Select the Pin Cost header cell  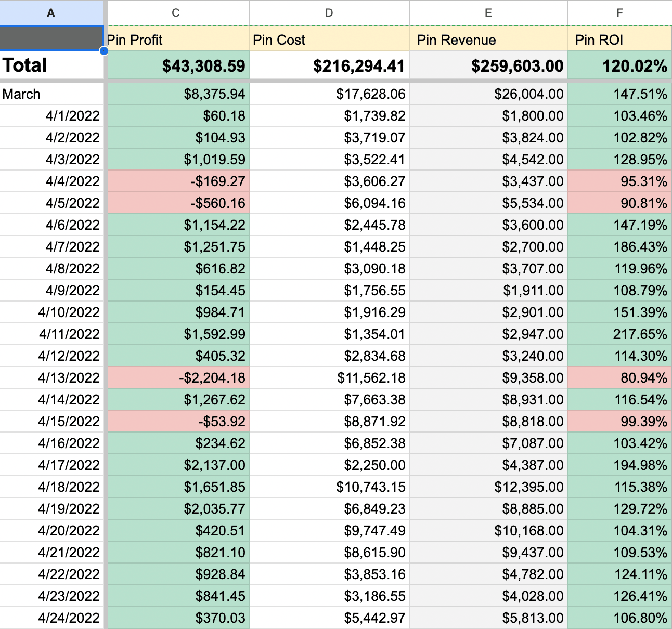[x=329, y=40]
